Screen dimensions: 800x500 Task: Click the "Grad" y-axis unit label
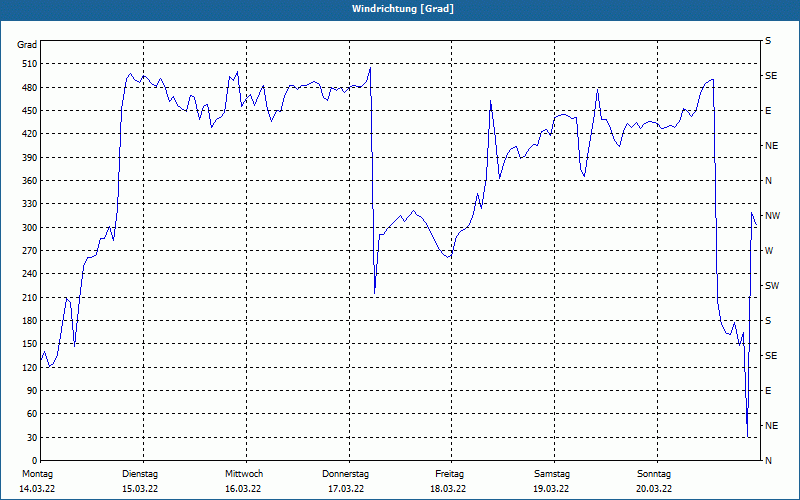pos(27,45)
